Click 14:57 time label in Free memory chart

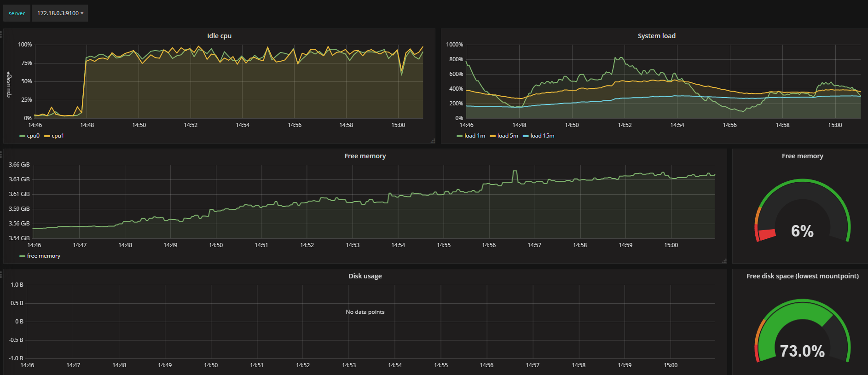click(534, 245)
